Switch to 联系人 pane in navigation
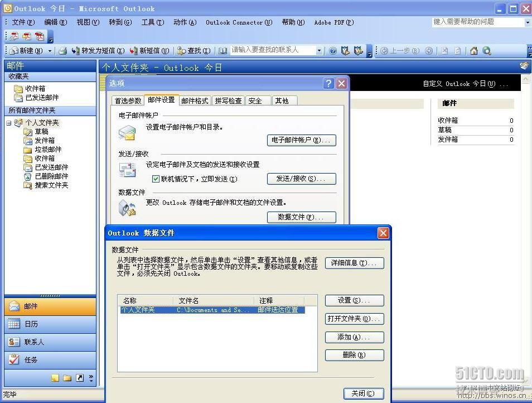Viewport: 532px width, 403px height. [x=50, y=342]
